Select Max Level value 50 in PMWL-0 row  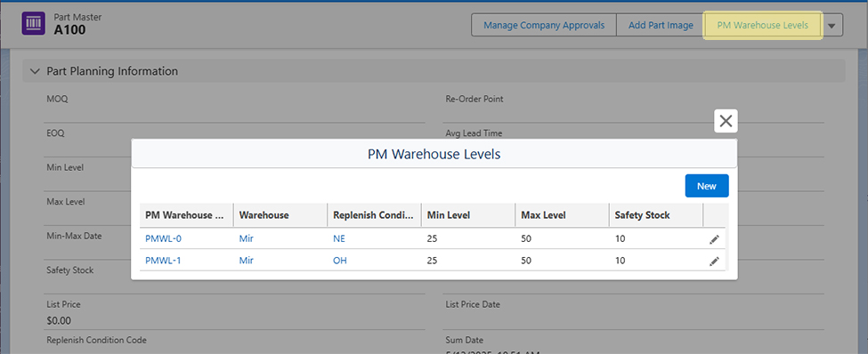pos(526,239)
